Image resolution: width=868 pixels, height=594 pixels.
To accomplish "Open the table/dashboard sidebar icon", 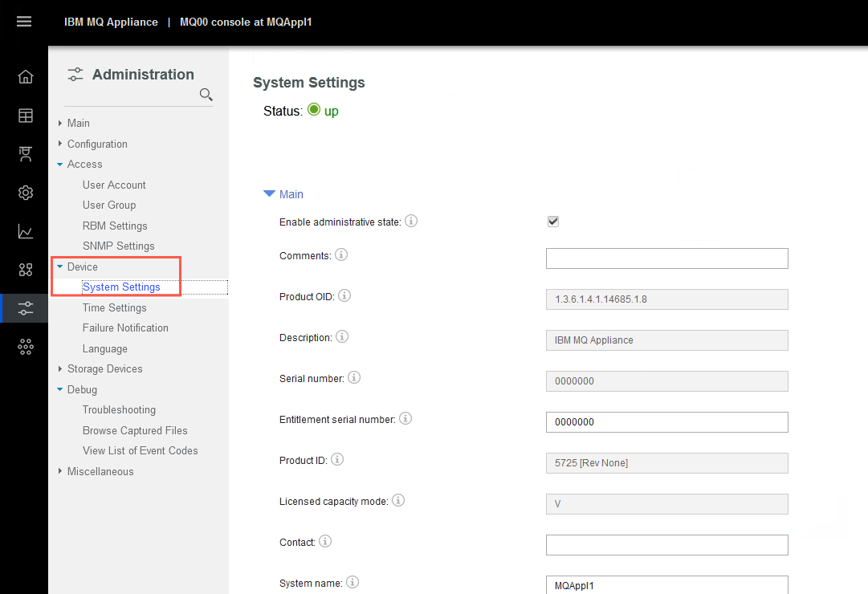I will coord(26,115).
